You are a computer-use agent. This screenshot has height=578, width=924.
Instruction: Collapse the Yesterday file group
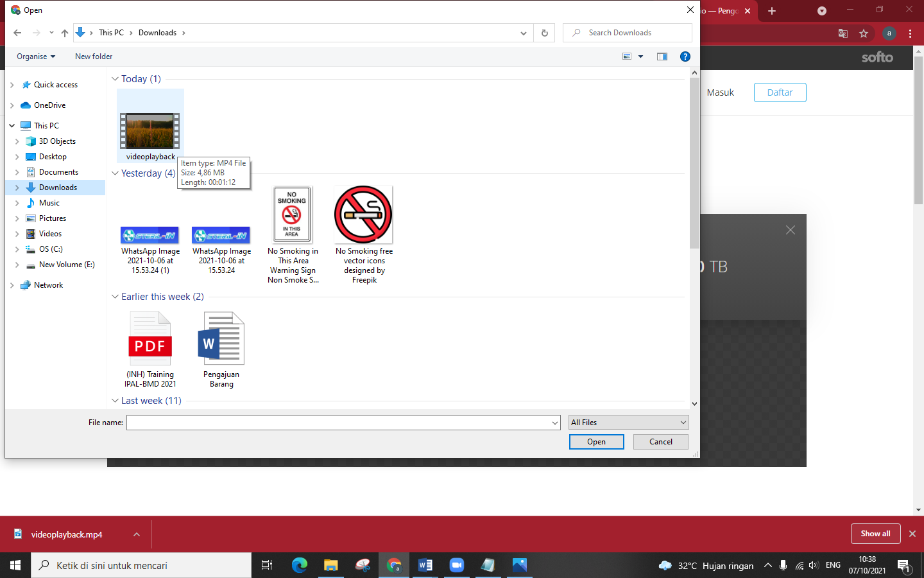115,173
